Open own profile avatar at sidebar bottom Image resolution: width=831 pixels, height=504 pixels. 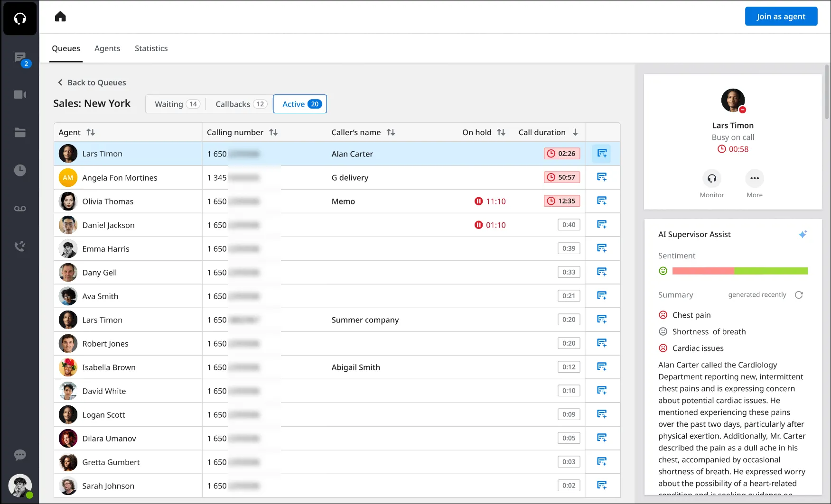(20, 486)
